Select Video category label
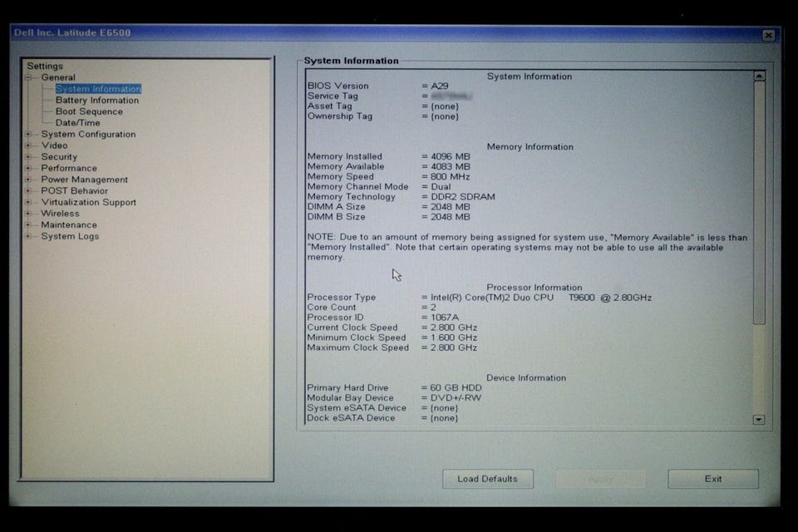This screenshot has width=798, height=532. pos(55,145)
